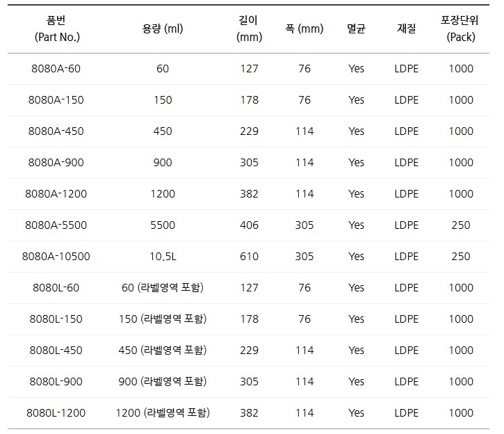504x434 pixels.
Task: Click part number 8080L-60
Action: point(56,288)
